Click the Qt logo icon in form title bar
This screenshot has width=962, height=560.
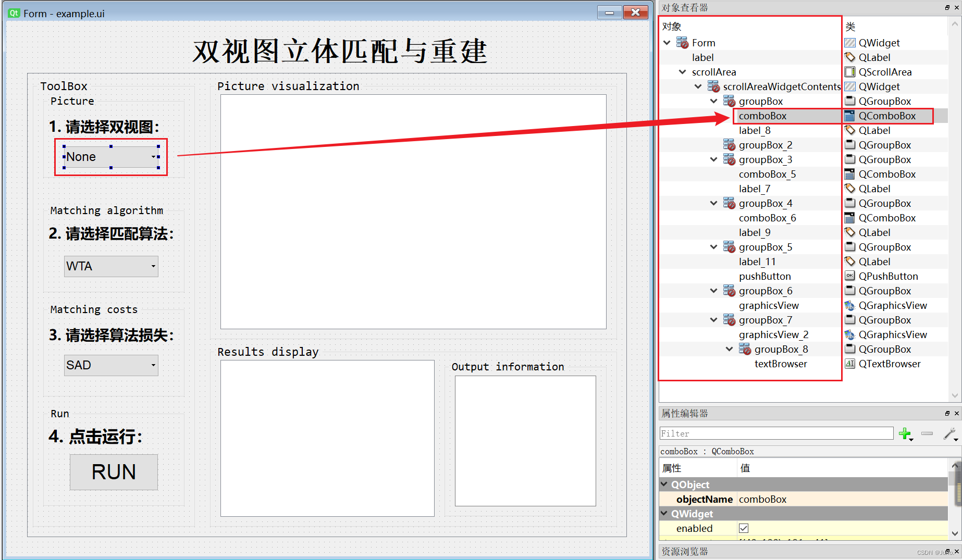tap(14, 13)
